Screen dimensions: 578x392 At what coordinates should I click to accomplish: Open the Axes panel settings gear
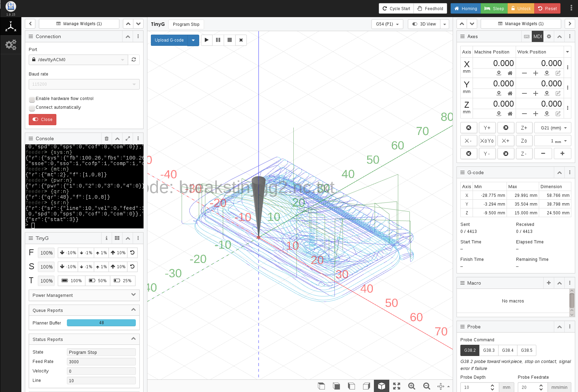[549, 36]
